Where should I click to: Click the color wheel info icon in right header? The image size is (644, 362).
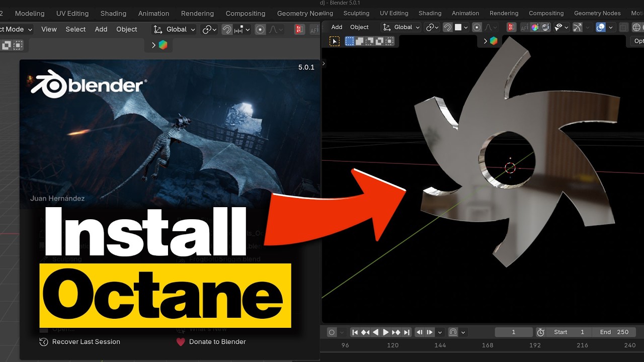click(x=535, y=27)
